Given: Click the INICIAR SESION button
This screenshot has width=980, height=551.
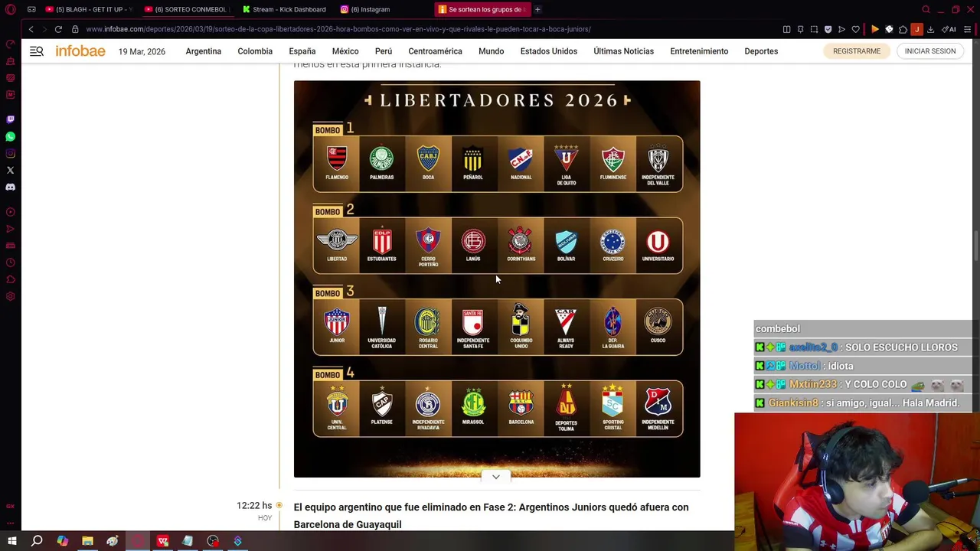Looking at the screenshot, I should pyautogui.click(x=930, y=51).
